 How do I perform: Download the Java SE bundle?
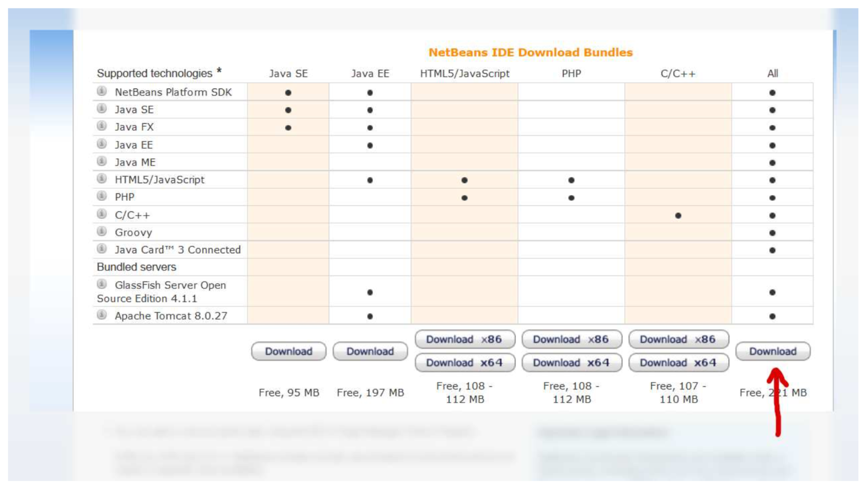tap(289, 351)
